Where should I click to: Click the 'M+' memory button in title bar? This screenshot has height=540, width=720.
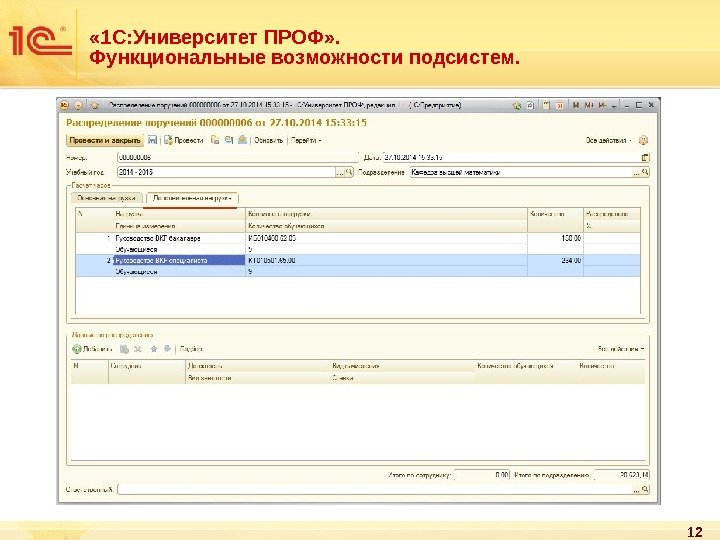pos(589,106)
